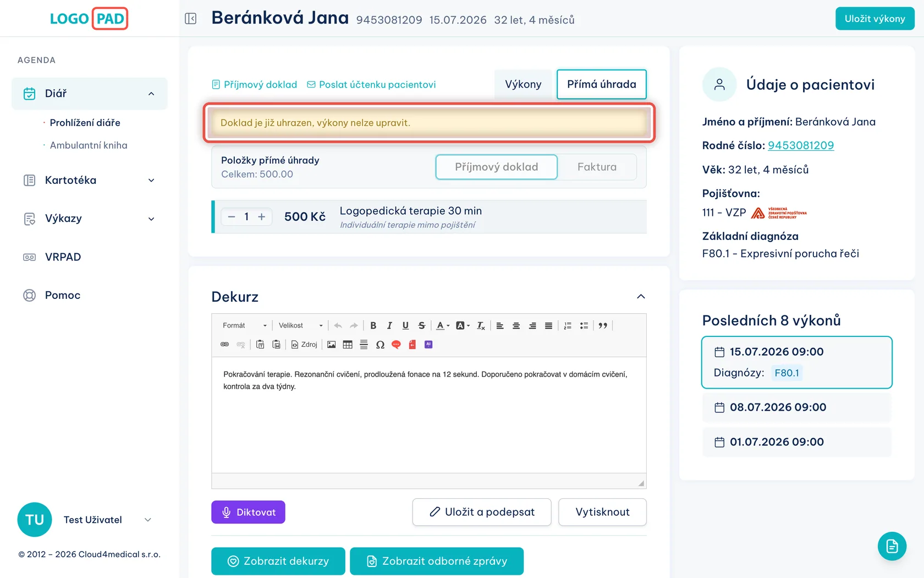Select Příjmový doklad document type
924x578 pixels.
pyautogui.click(x=496, y=167)
